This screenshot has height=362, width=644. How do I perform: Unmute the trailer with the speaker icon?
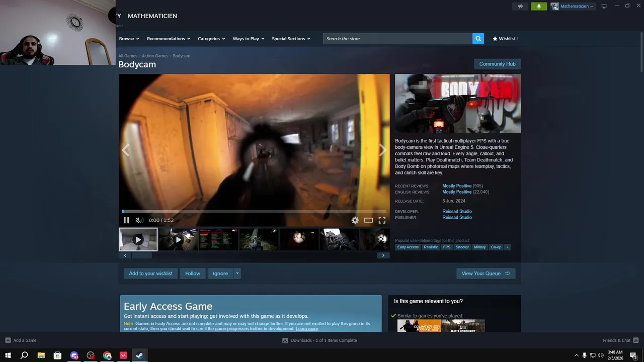139,220
